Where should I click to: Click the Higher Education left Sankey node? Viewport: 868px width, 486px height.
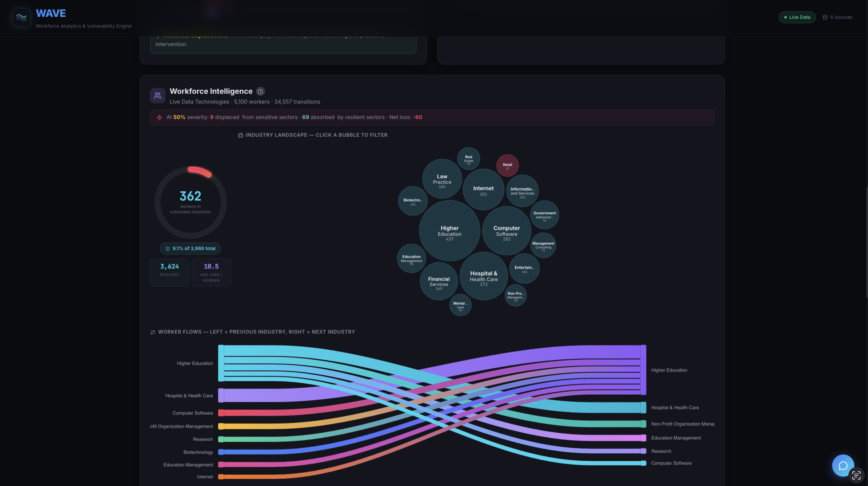point(221,363)
